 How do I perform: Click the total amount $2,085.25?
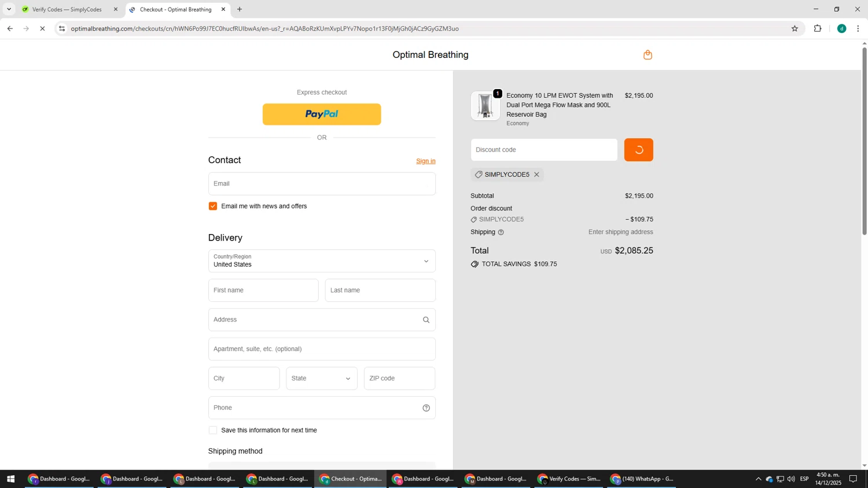click(634, 251)
